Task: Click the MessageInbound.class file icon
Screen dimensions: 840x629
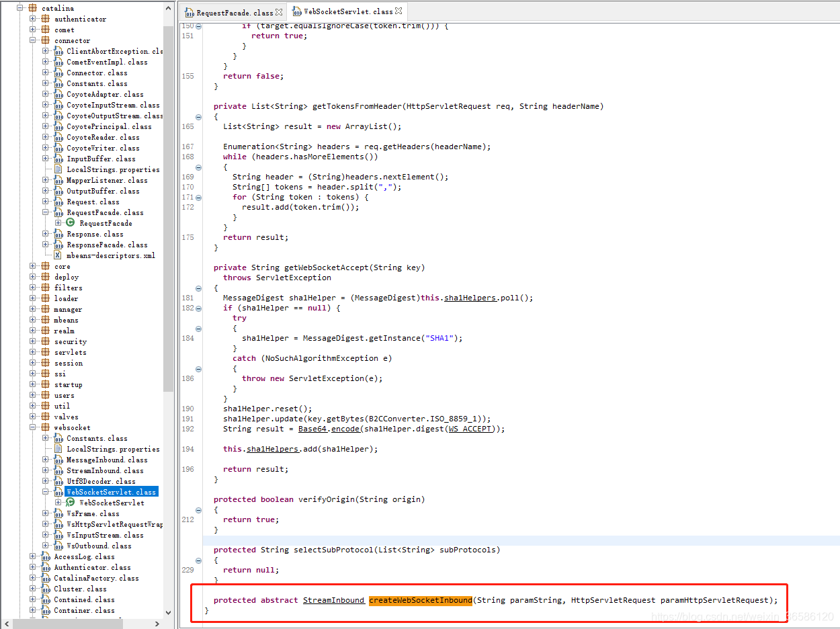Action: 58,460
